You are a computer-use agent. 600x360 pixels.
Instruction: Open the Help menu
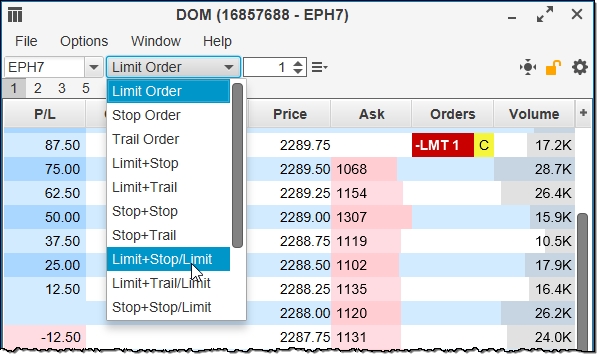(x=217, y=41)
